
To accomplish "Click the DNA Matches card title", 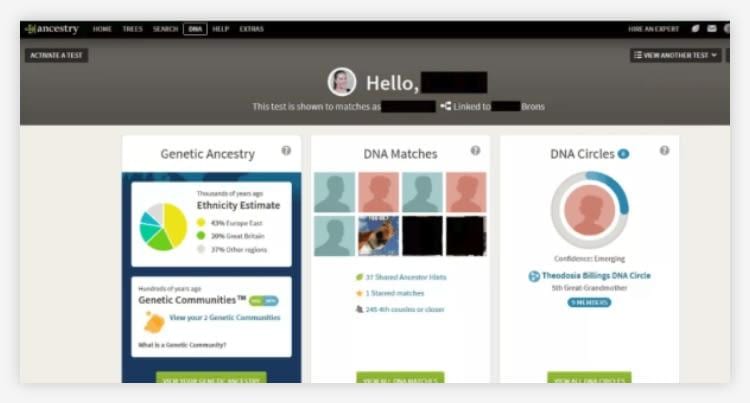I will [400, 154].
